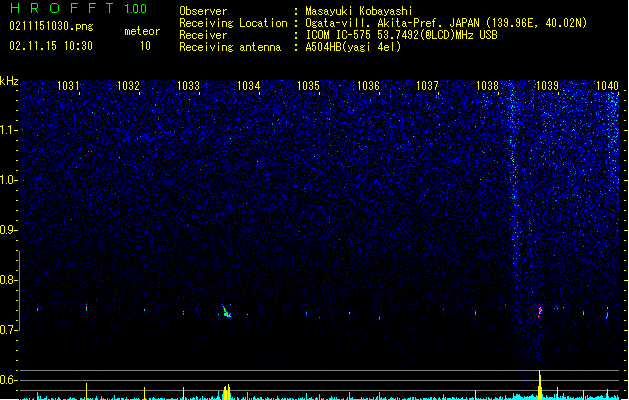Click the meteor count value 10
The height and width of the screenshot is (400, 629).
pos(145,46)
